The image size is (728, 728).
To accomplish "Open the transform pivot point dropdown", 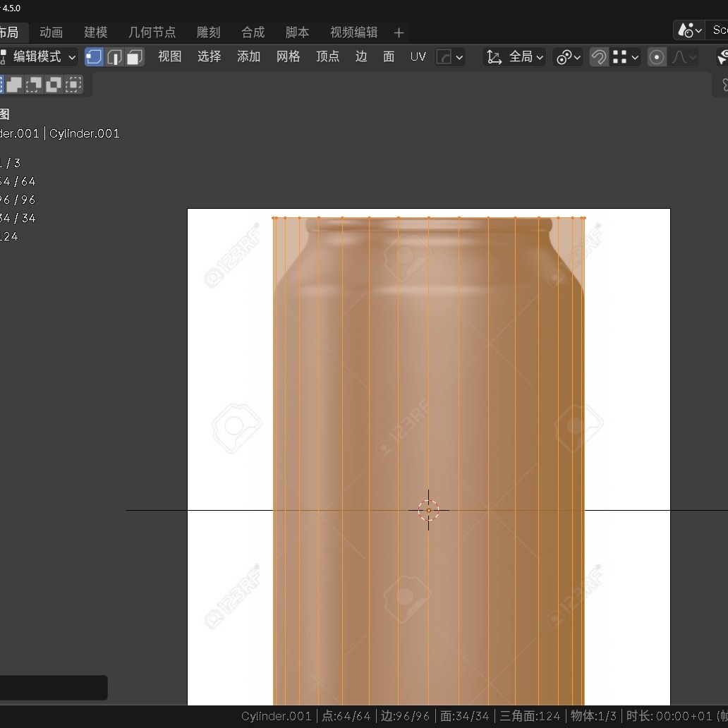I will (x=569, y=57).
